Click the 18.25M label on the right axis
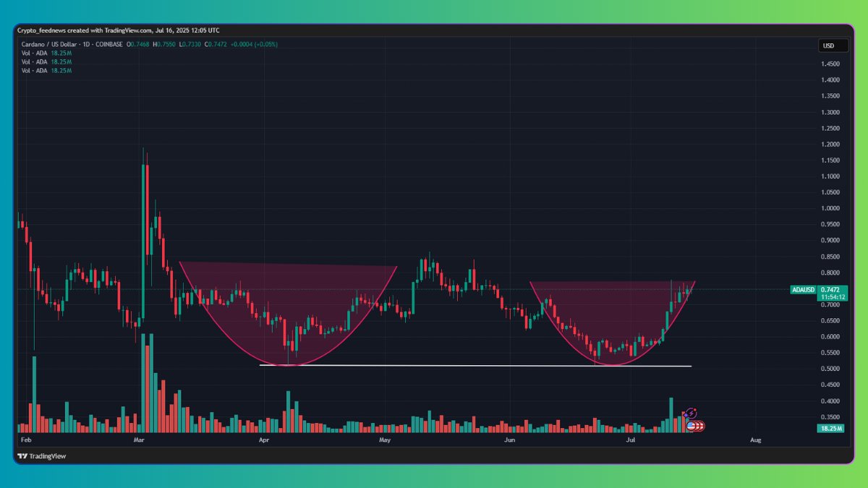Image resolution: width=868 pixels, height=488 pixels. (x=830, y=428)
